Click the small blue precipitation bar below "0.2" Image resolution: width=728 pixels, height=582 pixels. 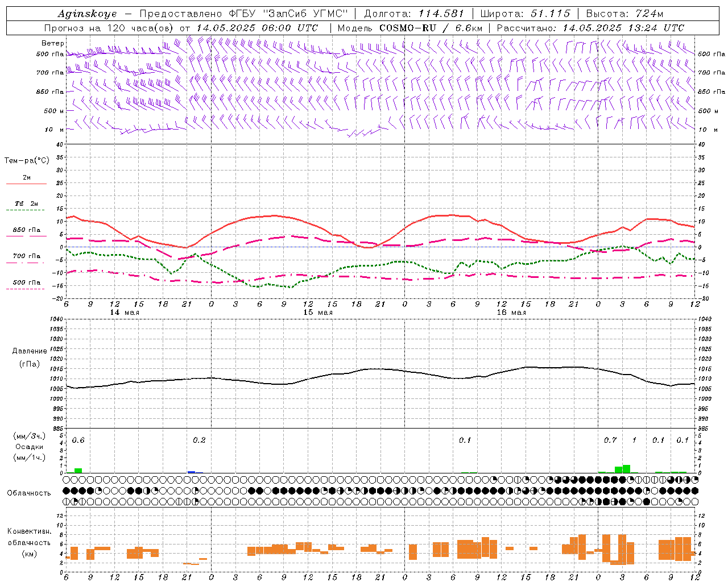(x=191, y=472)
